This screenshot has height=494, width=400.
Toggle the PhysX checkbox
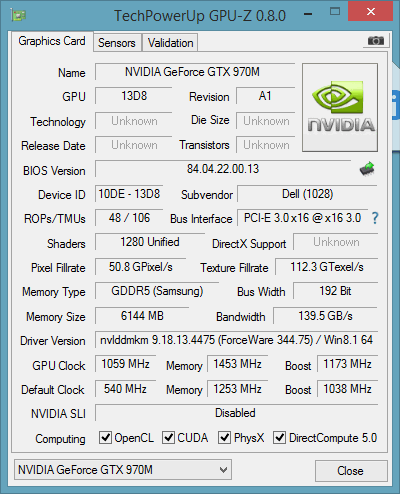[224, 437]
